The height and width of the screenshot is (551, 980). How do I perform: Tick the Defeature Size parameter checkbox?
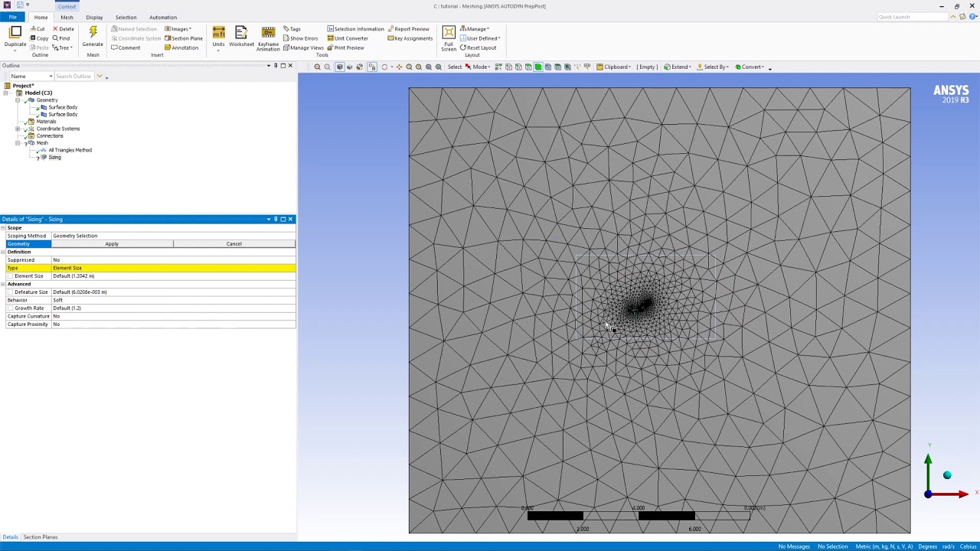11,292
